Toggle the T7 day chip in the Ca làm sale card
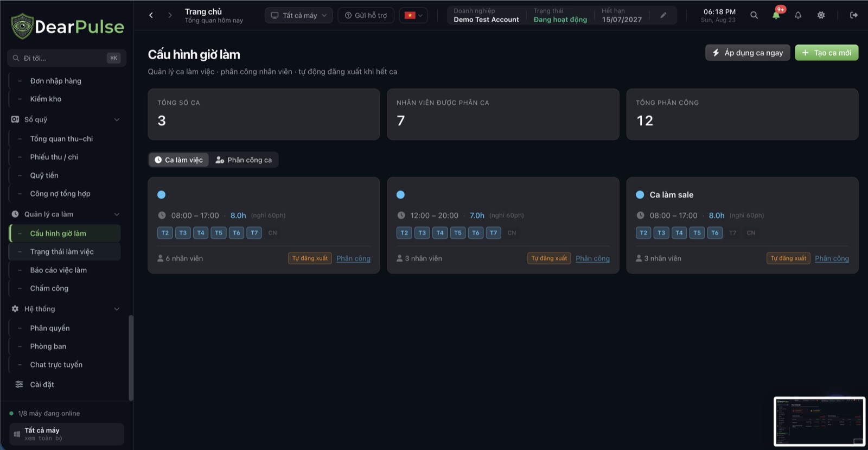This screenshot has width=868, height=450. point(733,233)
